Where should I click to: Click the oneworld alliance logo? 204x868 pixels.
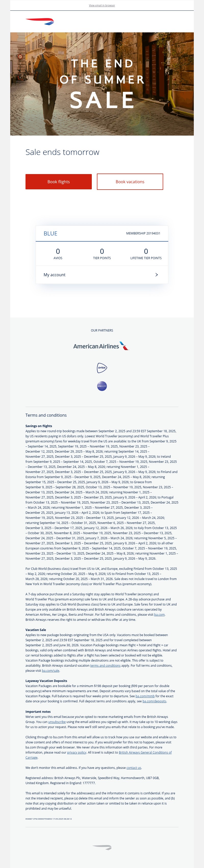pos(102,386)
